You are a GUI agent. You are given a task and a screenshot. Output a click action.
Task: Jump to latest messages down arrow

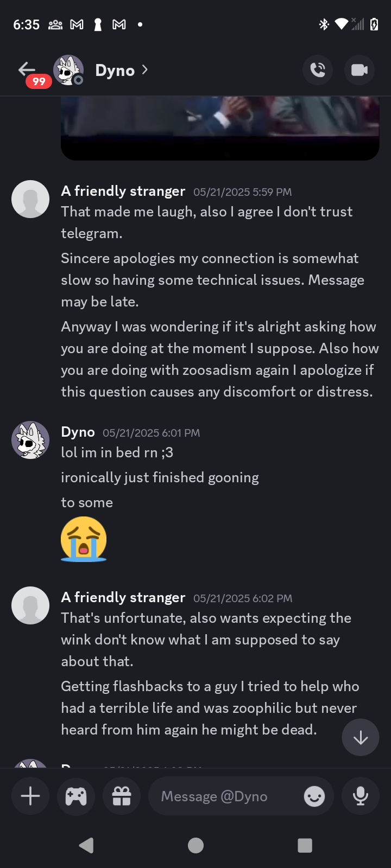tap(361, 737)
